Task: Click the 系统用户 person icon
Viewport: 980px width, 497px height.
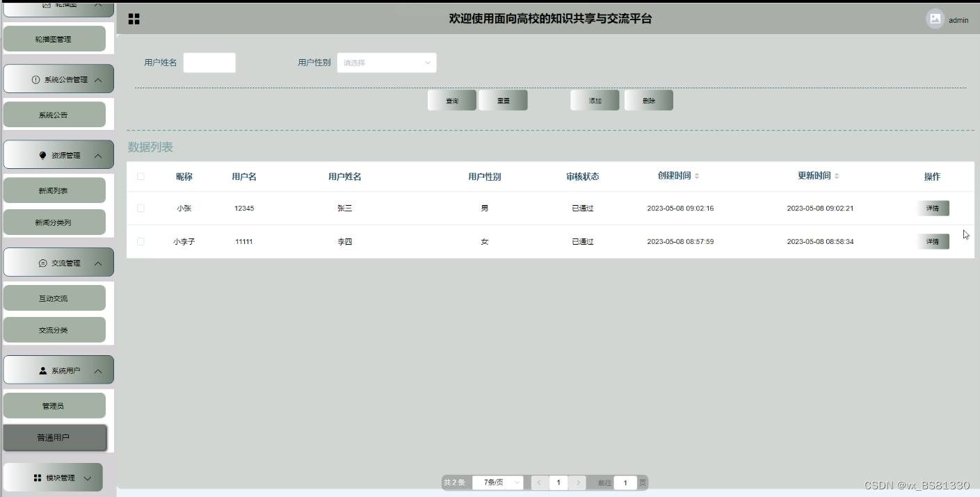Action: pyautogui.click(x=43, y=371)
